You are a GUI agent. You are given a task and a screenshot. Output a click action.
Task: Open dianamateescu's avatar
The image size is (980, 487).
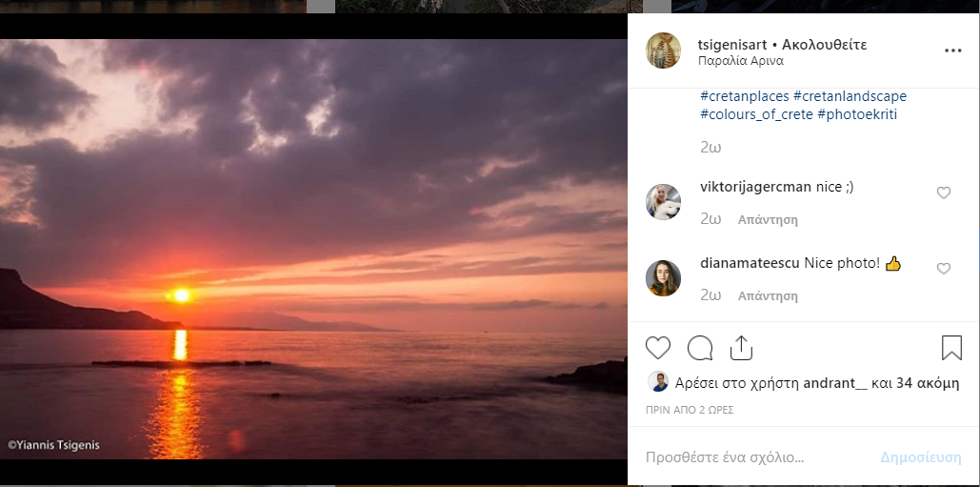pyautogui.click(x=663, y=278)
